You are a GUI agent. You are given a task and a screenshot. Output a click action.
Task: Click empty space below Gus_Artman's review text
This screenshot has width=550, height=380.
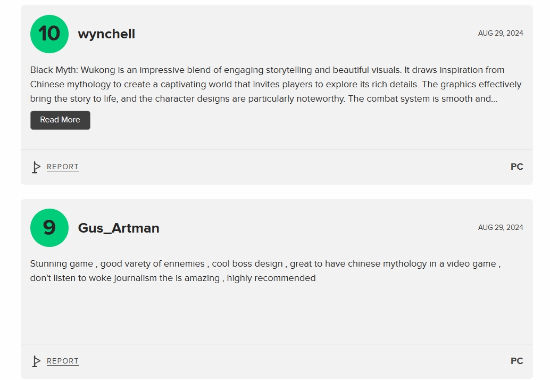pyautogui.click(x=277, y=314)
